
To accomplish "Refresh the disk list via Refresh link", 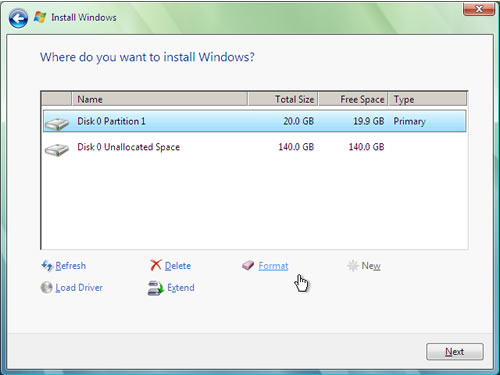I will pyautogui.click(x=71, y=266).
